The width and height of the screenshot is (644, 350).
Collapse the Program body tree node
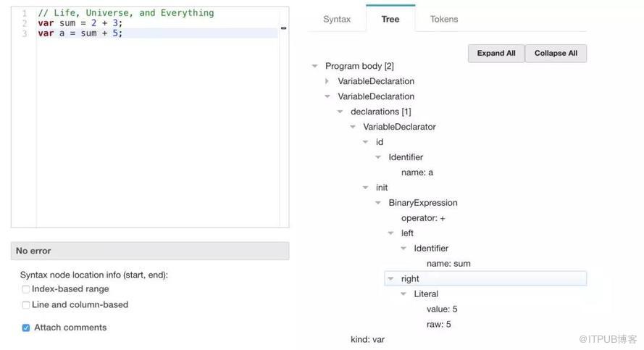click(x=315, y=66)
